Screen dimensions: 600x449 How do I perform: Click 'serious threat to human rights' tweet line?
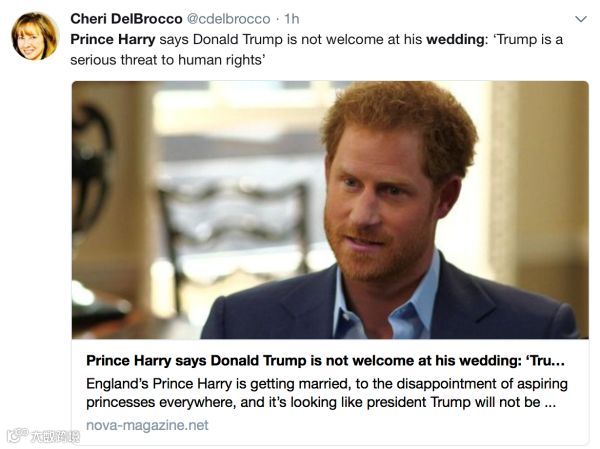168,60
